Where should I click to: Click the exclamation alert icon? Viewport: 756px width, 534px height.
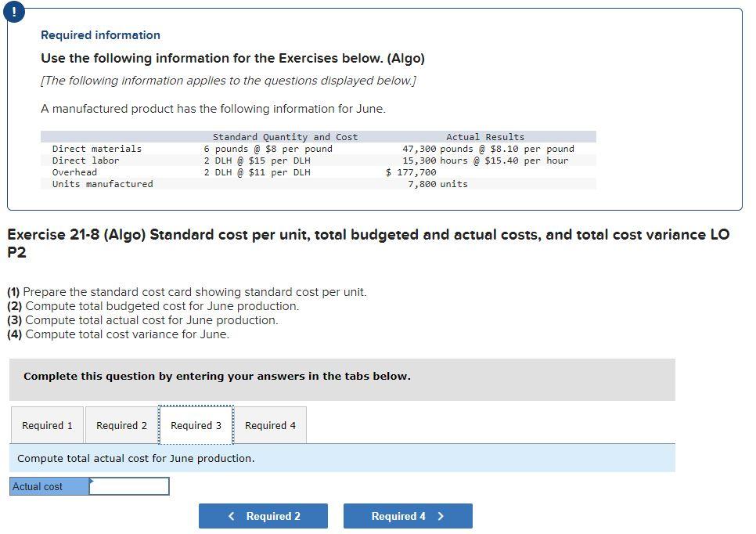click(x=14, y=12)
